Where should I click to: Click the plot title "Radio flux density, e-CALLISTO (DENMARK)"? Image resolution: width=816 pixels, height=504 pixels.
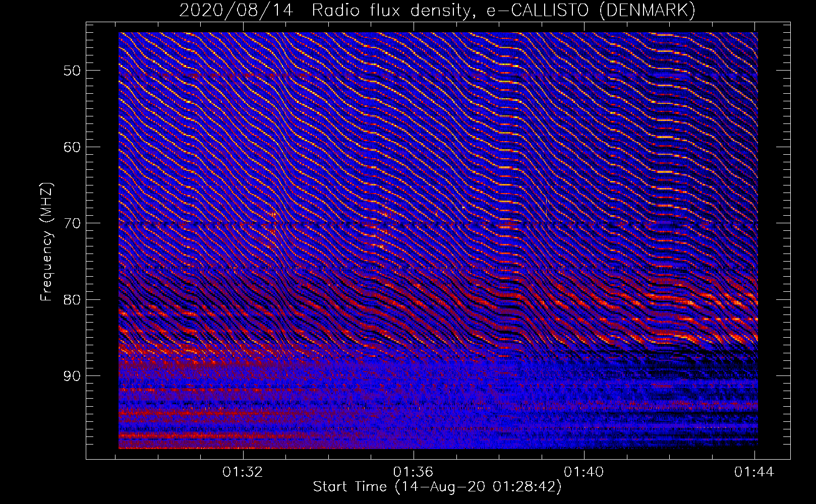tap(503, 11)
